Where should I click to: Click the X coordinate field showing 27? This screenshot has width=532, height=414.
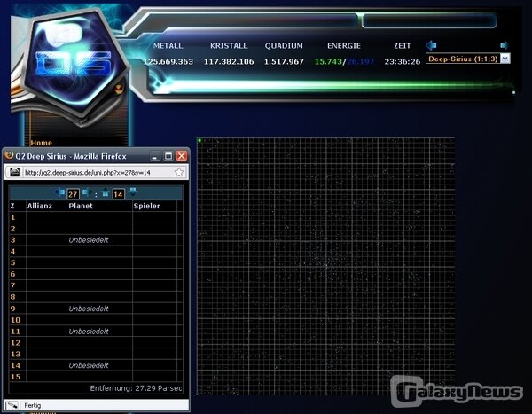coord(73,194)
